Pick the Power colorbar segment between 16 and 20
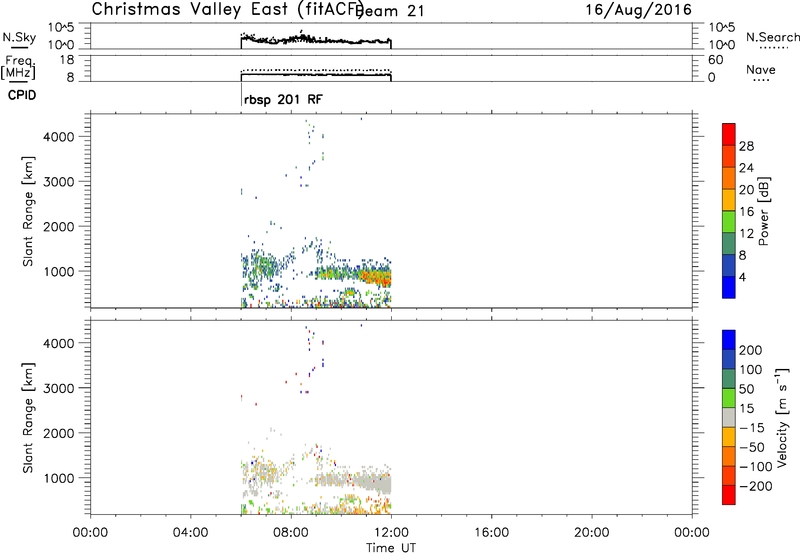The width and height of the screenshot is (800, 554). pos(729,199)
